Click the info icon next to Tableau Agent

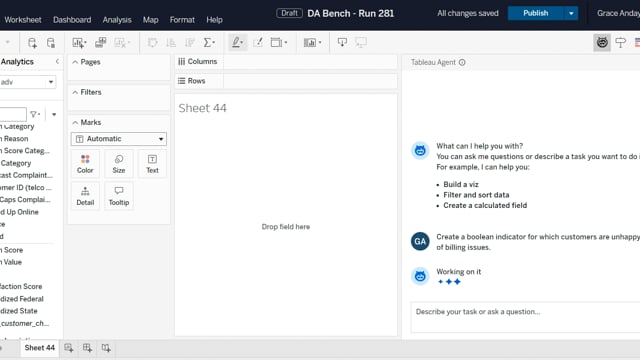462,62
